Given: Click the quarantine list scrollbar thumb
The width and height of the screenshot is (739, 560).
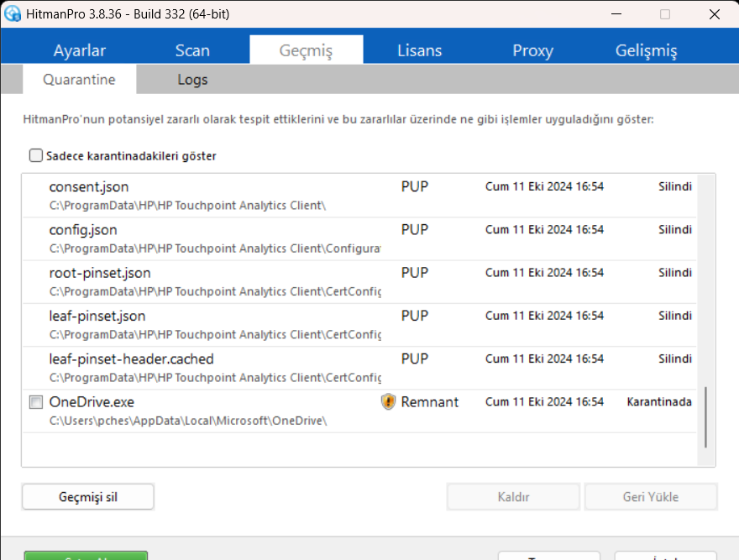Looking at the screenshot, I should coord(705,417).
